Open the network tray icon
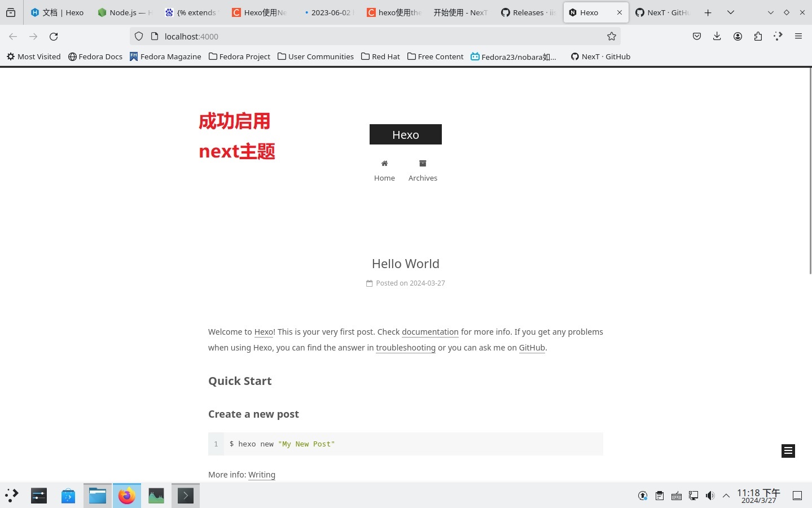 tap(694, 496)
